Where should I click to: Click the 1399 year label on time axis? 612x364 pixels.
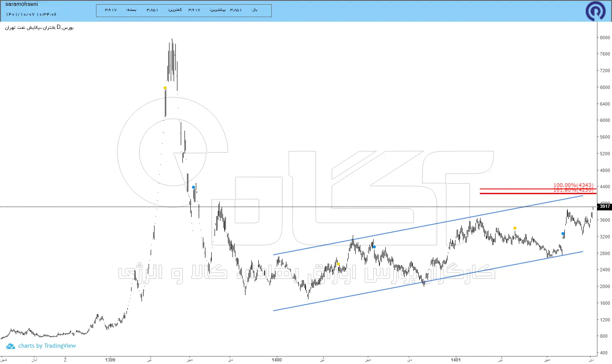(x=110, y=360)
